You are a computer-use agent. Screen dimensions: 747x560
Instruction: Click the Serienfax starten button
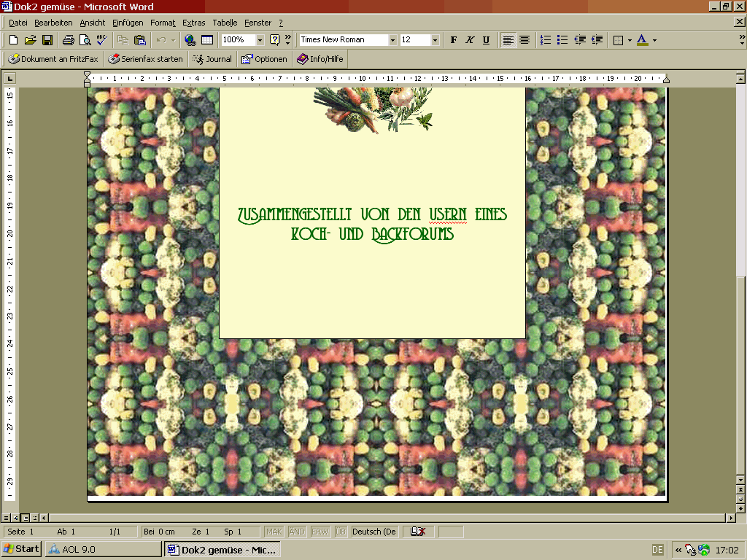point(146,59)
